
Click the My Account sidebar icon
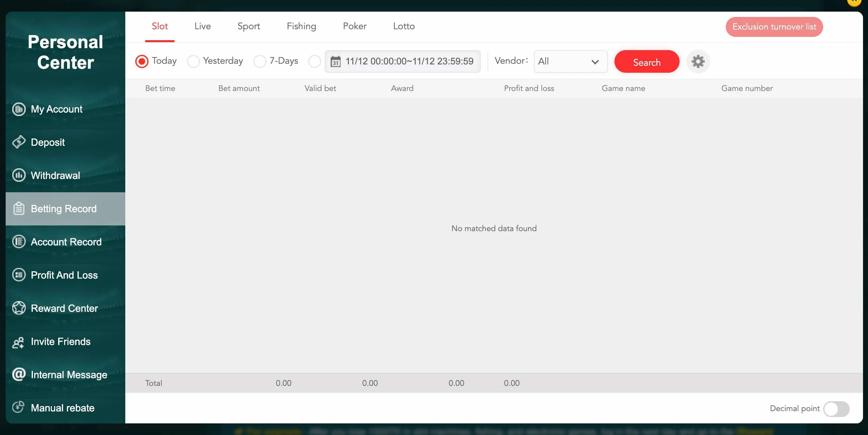(x=19, y=109)
